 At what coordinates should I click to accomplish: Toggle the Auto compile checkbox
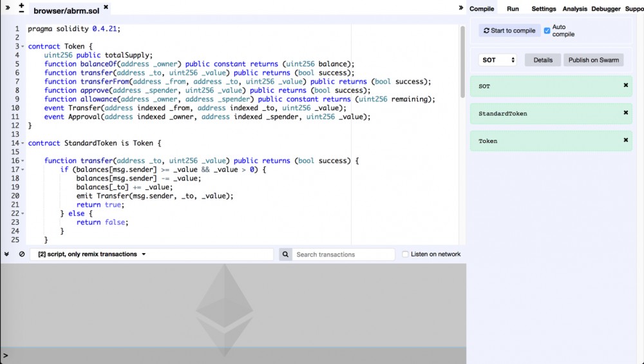point(547,31)
